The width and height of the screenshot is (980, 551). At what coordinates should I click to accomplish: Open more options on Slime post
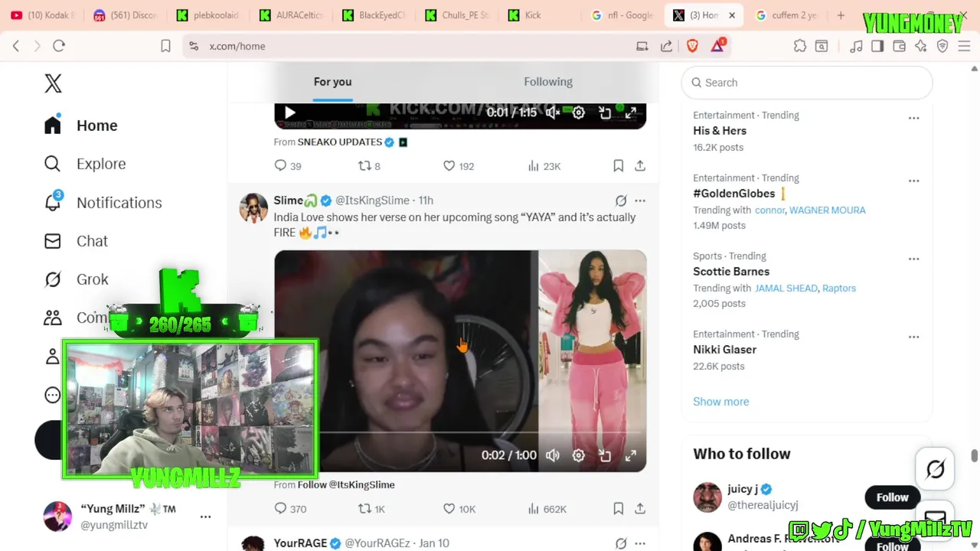(x=640, y=201)
